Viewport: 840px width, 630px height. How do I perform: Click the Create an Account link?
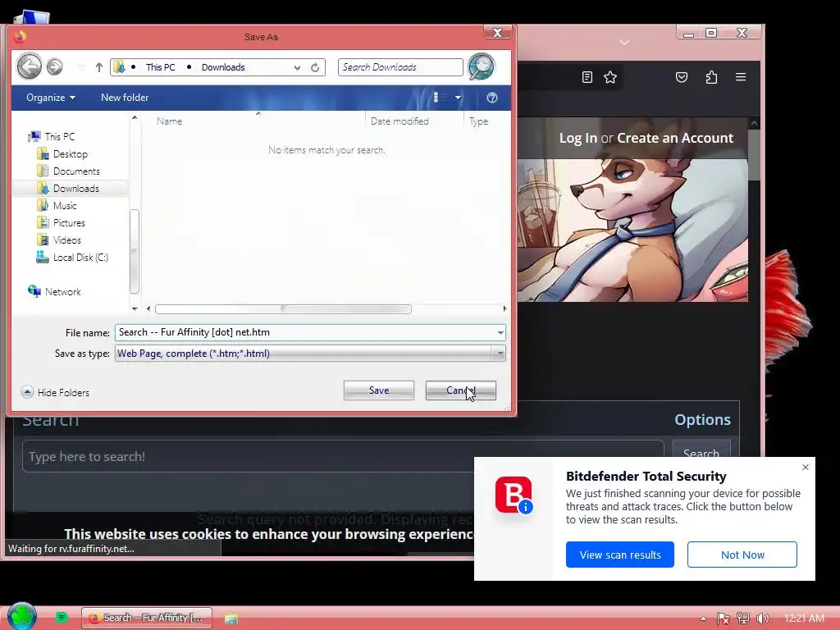tap(675, 138)
